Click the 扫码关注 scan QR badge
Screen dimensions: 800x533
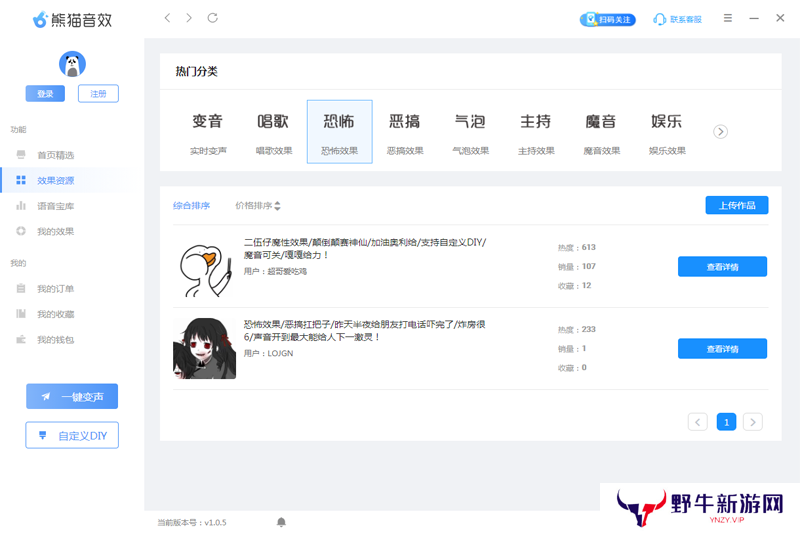608,19
